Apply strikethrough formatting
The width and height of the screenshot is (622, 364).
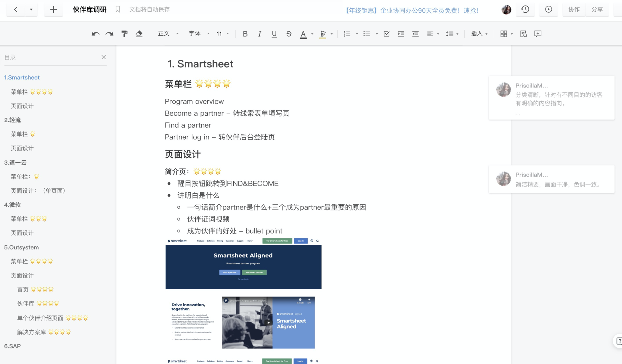(x=289, y=34)
